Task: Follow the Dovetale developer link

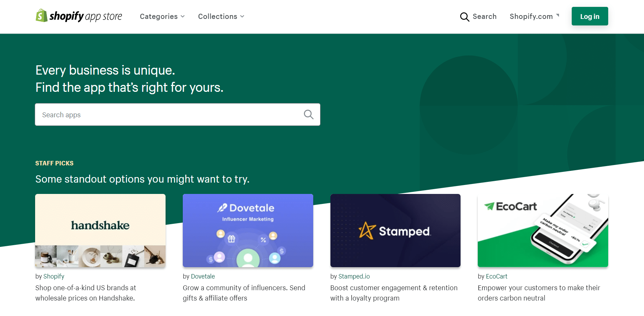Action: tap(203, 276)
